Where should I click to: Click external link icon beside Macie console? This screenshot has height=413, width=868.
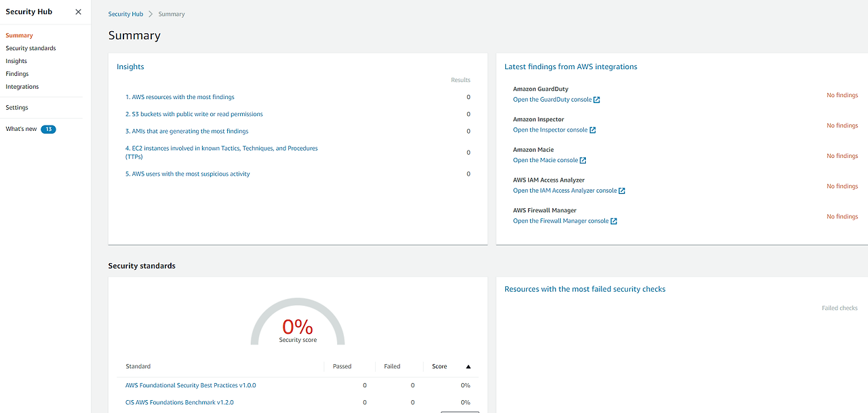[x=583, y=161]
